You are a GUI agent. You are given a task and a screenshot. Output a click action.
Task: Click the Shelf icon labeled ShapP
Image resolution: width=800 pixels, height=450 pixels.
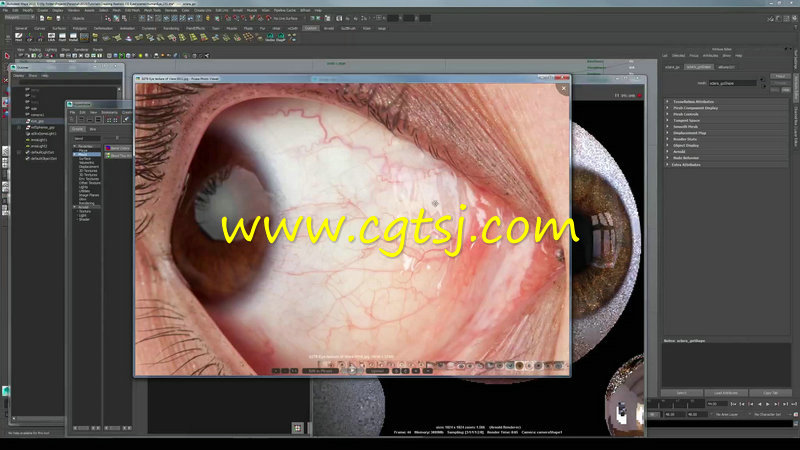point(281,37)
